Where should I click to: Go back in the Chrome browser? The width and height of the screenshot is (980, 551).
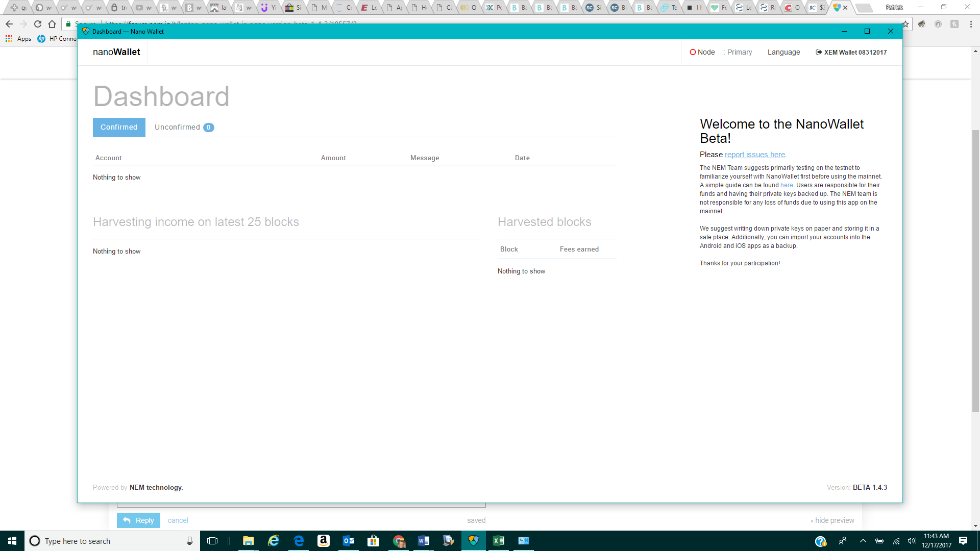(9, 24)
